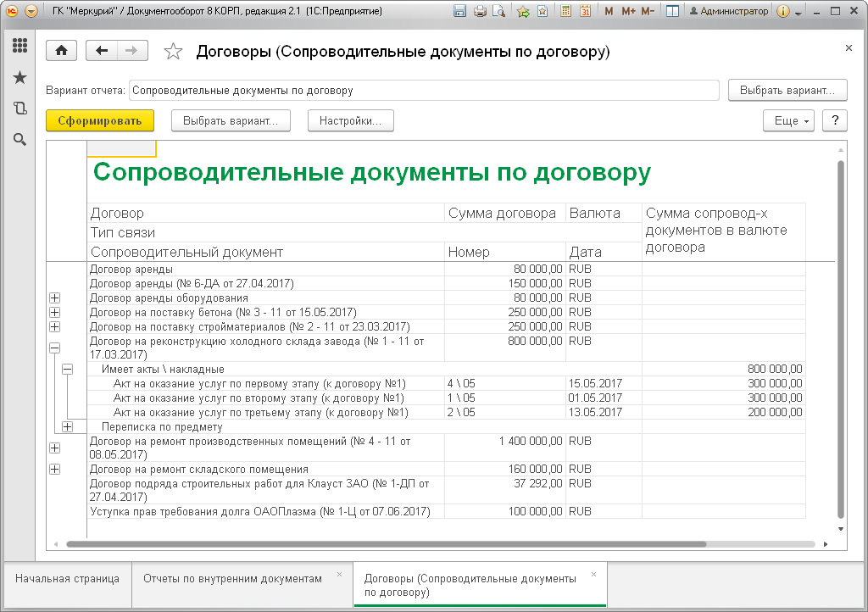868x612 pixels.
Task: Click Выбрать вариант... button next to Сформировать
Action: (231, 120)
